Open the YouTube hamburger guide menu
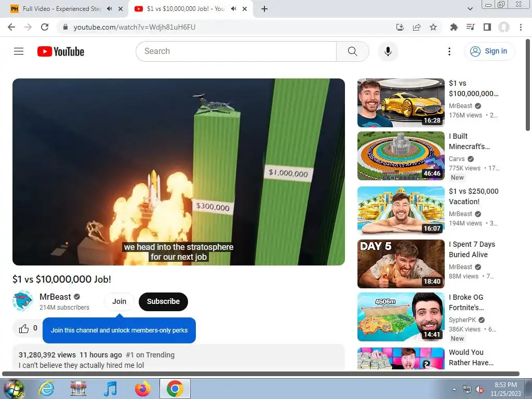The width and height of the screenshot is (532, 399). [x=19, y=51]
